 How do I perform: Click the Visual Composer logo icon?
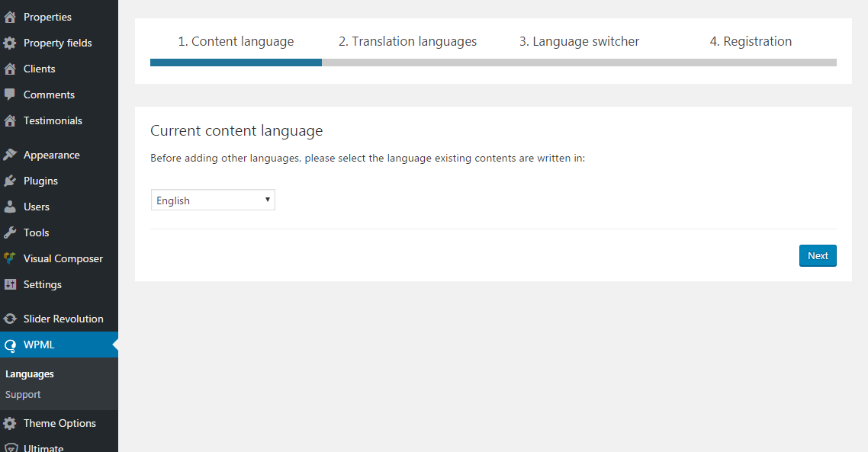[x=10, y=258]
